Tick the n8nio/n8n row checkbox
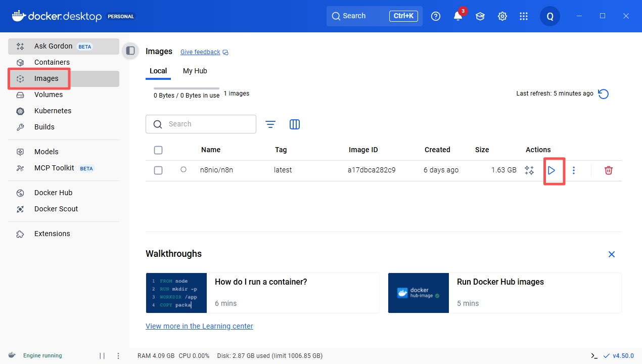The image size is (642, 364). [158, 170]
